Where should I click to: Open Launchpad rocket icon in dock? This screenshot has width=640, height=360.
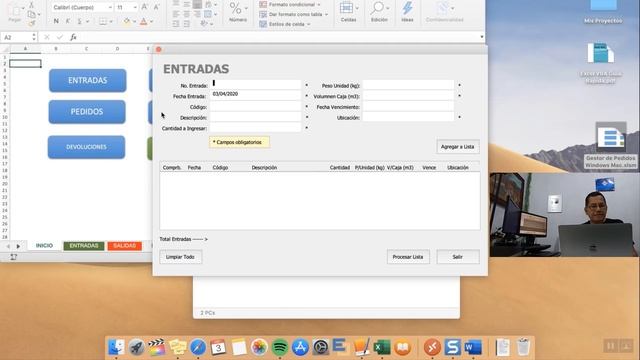coord(136,347)
